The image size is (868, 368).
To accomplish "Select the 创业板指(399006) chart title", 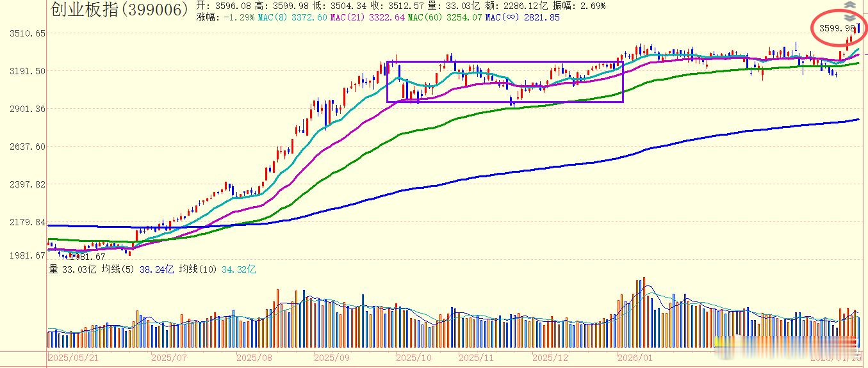I will point(119,9).
